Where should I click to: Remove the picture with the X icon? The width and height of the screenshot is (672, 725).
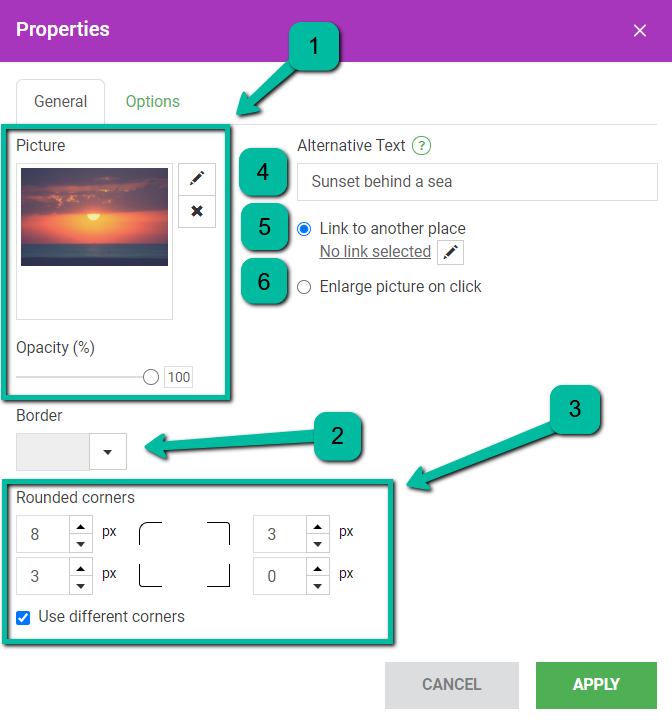coord(197,211)
